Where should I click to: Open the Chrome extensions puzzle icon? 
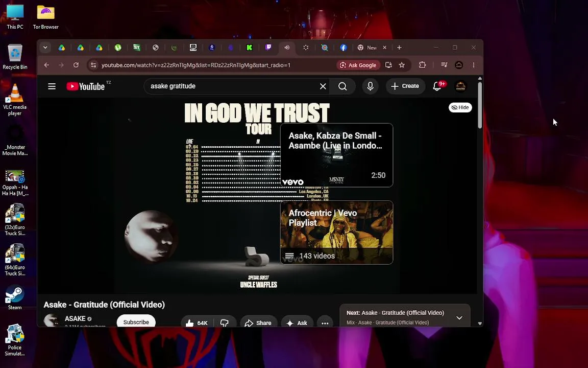pyautogui.click(x=422, y=65)
